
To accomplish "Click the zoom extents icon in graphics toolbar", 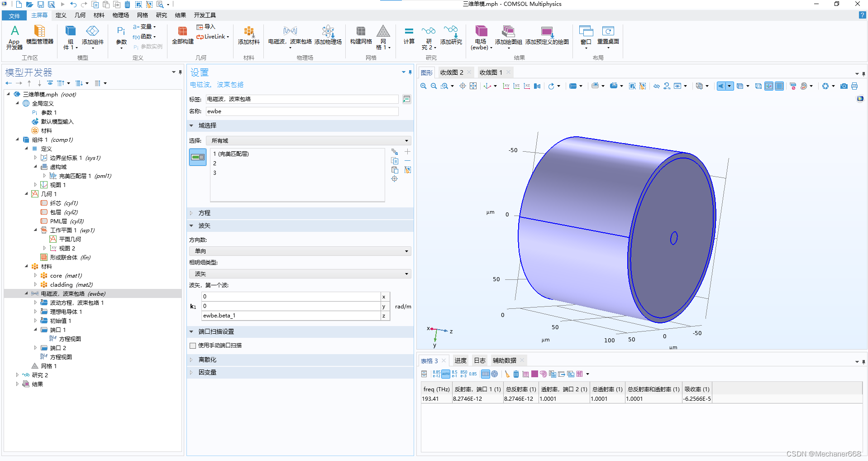I will click(x=473, y=86).
